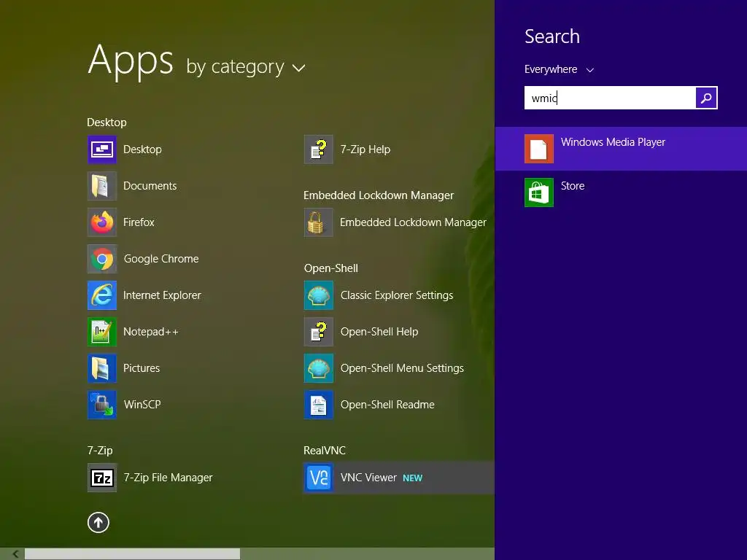Click the Notepad++ app label
This screenshot has height=560, width=747.
pyautogui.click(x=151, y=332)
